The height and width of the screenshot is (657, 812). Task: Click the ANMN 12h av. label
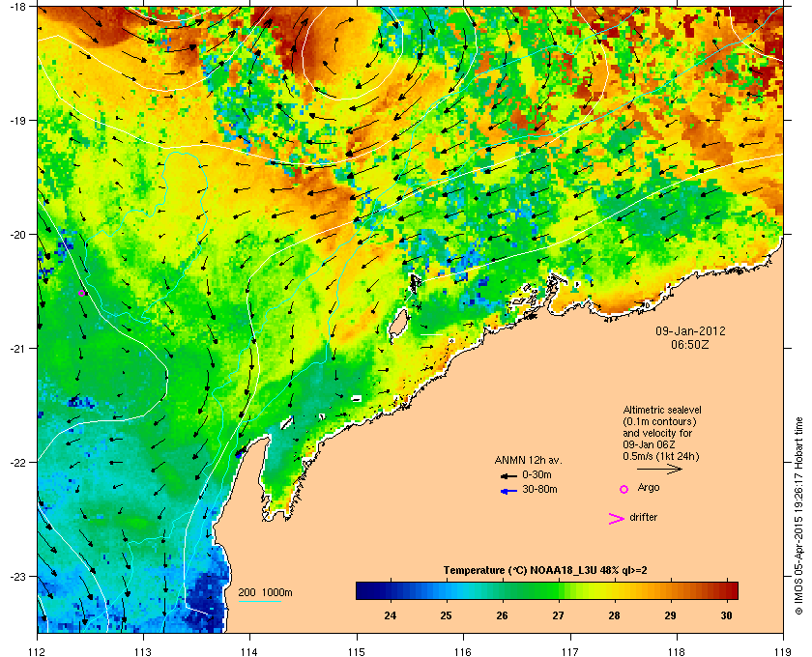[x=528, y=460]
